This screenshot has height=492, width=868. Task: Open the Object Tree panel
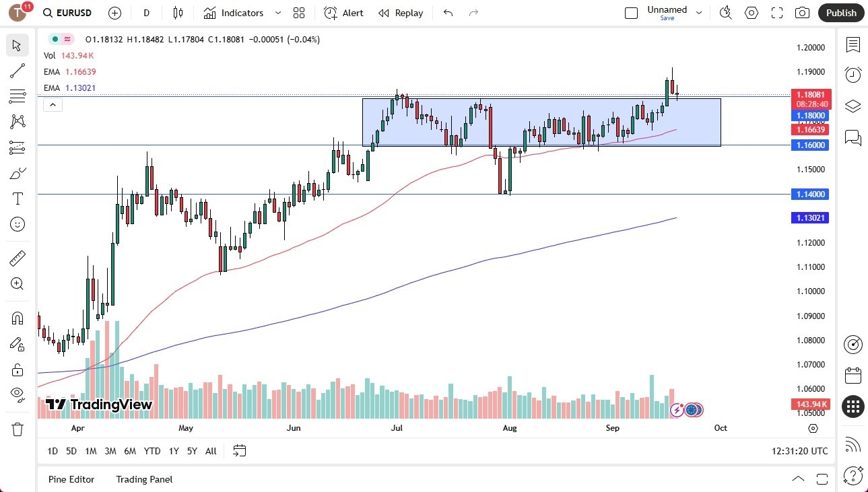[853, 106]
